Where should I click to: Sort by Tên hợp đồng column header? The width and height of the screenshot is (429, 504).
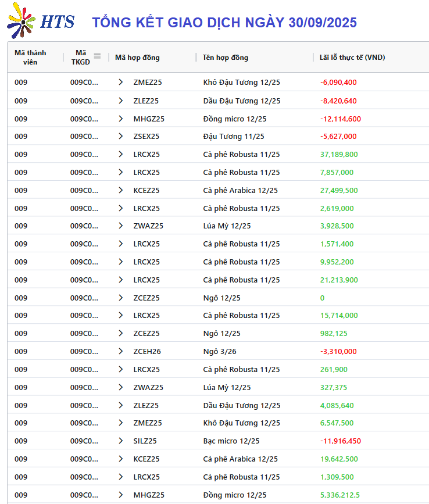[226, 58]
